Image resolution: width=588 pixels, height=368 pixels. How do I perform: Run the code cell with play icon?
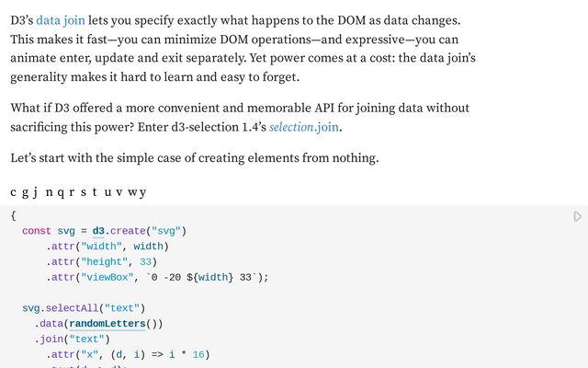(577, 217)
